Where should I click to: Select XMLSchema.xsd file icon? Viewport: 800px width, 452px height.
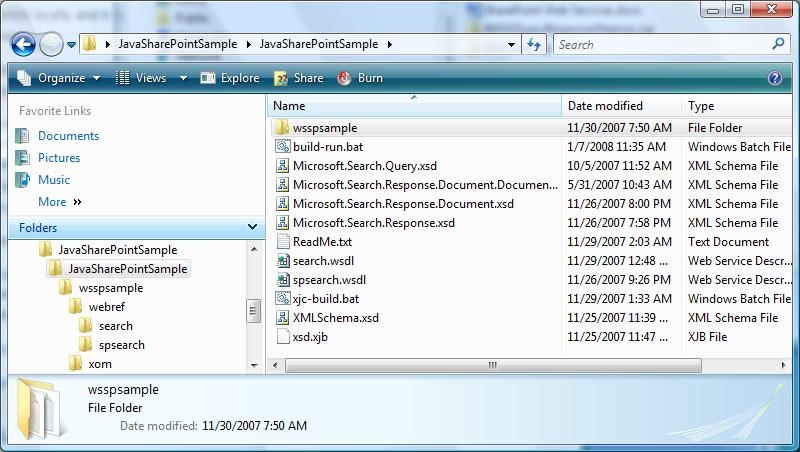coord(282,317)
